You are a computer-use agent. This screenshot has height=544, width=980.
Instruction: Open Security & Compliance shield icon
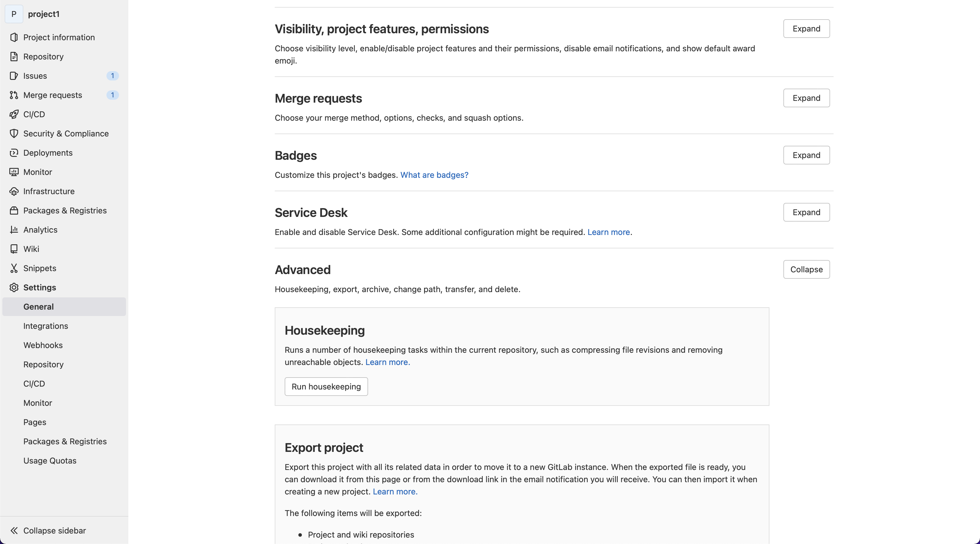point(14,134)
